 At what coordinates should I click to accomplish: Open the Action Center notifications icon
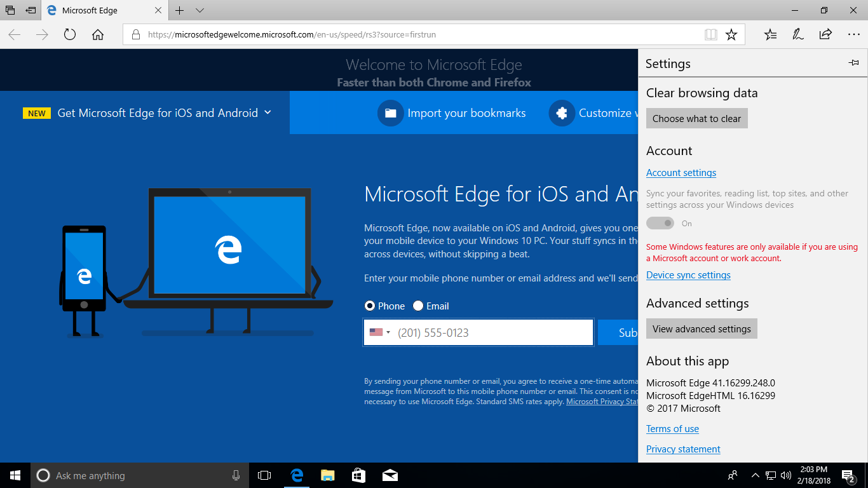(x=848, y=475)
